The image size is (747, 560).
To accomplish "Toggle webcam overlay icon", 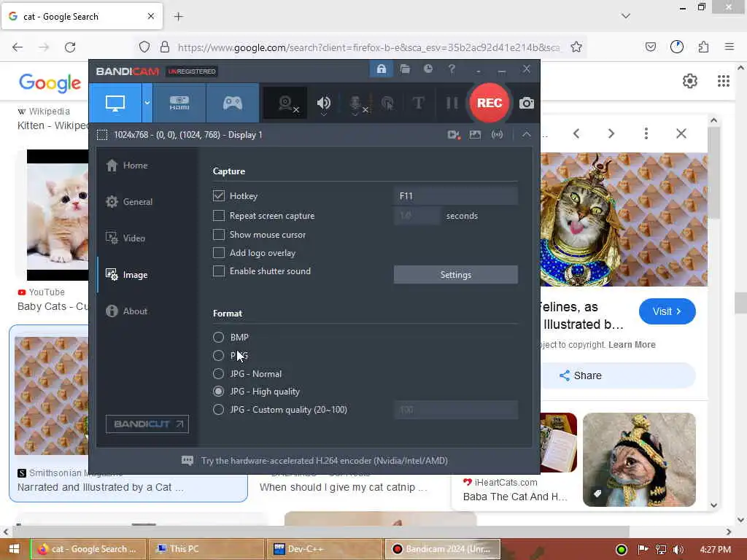I will [x=285, y=103].
